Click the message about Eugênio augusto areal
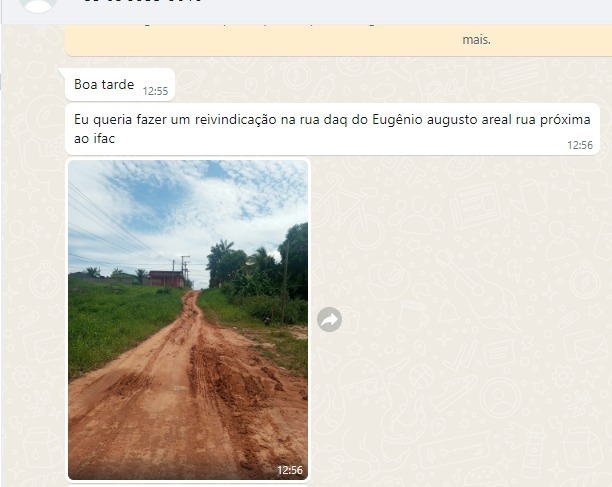Image resolution: width=612 pixels, height=487 pixels. tap(332, 129)
